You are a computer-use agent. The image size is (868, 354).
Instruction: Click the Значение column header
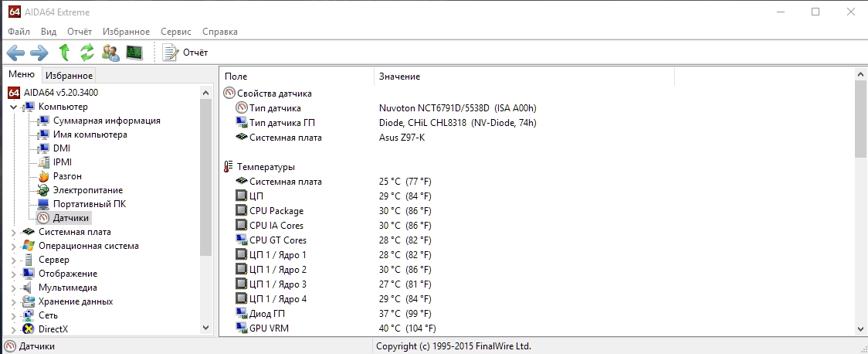pyautogui.click(x=399, y=77)
